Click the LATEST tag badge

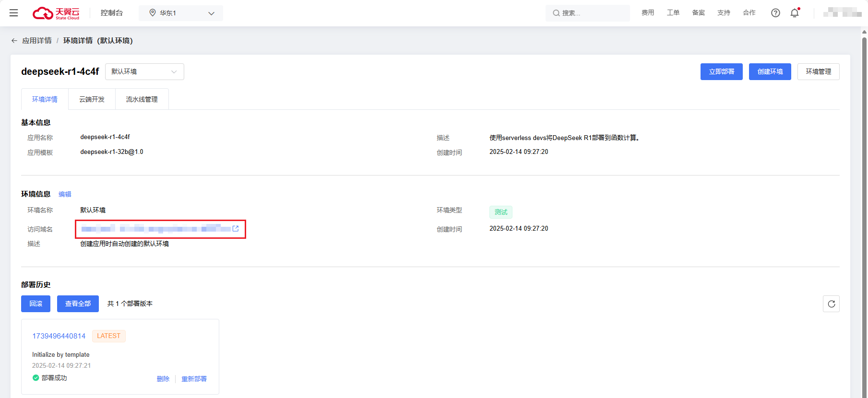[109, 336]
